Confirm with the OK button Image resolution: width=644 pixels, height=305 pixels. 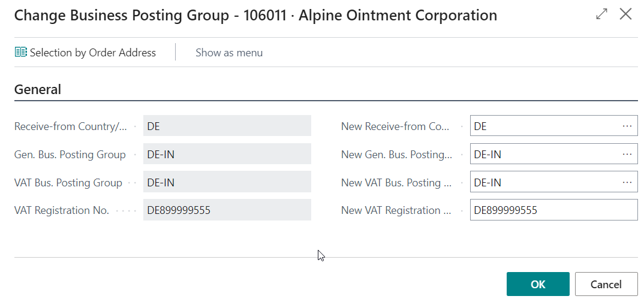[538, 284]
